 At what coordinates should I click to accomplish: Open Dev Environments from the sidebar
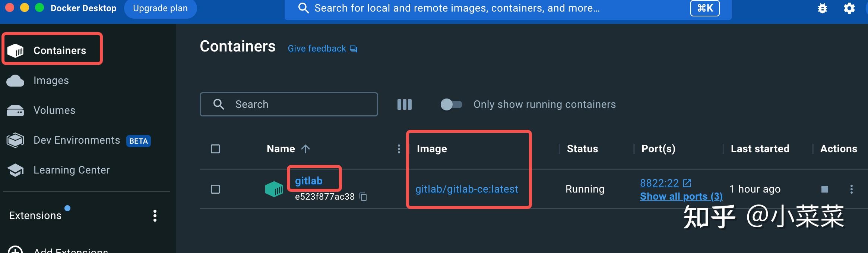coord(76,140)
